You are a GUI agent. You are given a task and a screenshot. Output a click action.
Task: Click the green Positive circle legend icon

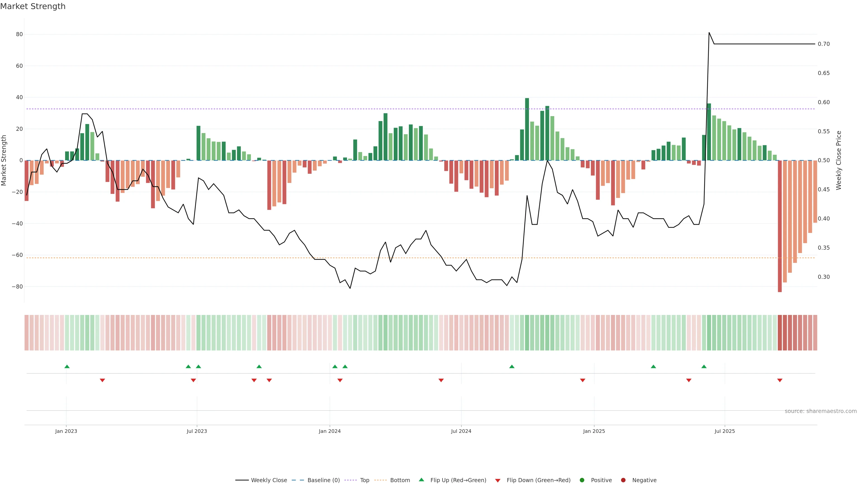[582, 480]
